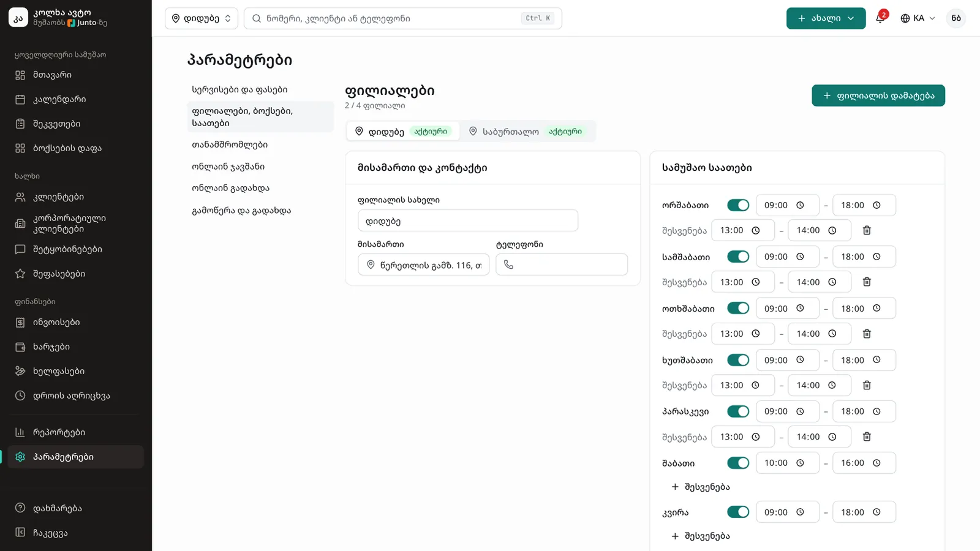Viewport: 980px width, 551px height.
Task: Delete the სამშაბათი break row
Action: tap(867, 282)
